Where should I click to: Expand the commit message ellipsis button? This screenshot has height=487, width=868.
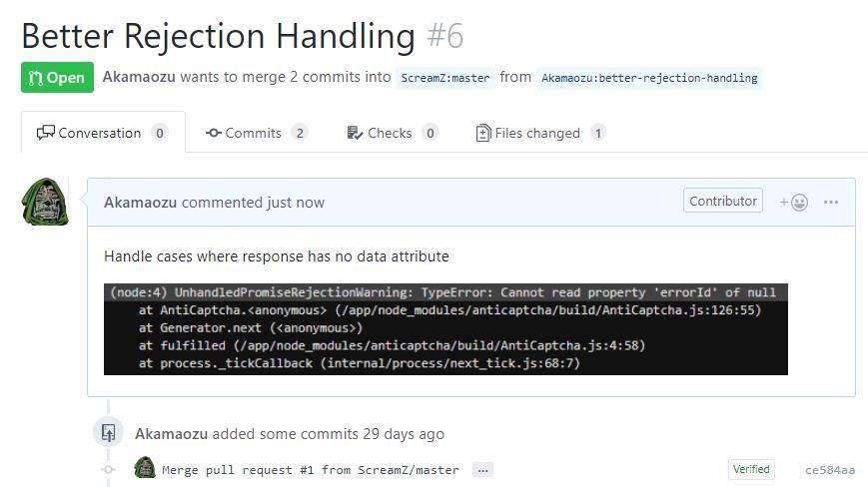coord(482,469)
